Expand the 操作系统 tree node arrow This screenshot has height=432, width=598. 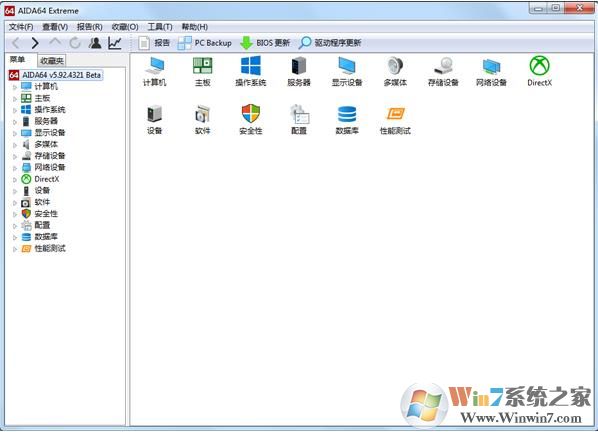(15, 110)
